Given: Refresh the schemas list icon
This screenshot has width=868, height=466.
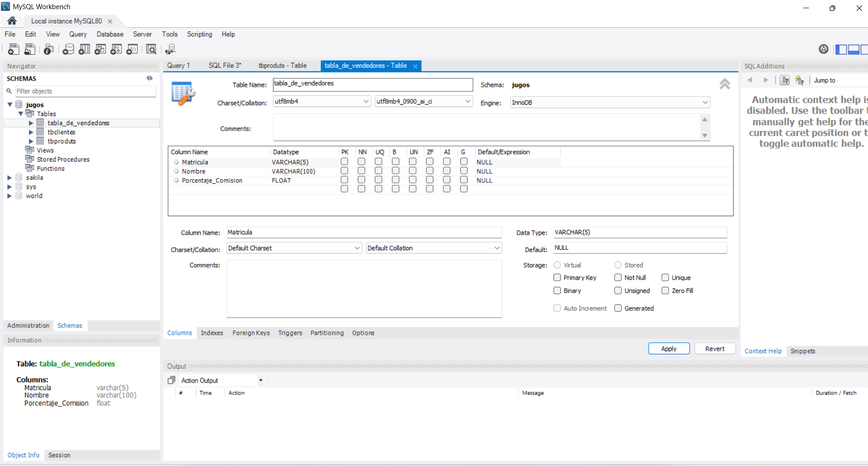Looking at the screenshot, I should 149,78.
